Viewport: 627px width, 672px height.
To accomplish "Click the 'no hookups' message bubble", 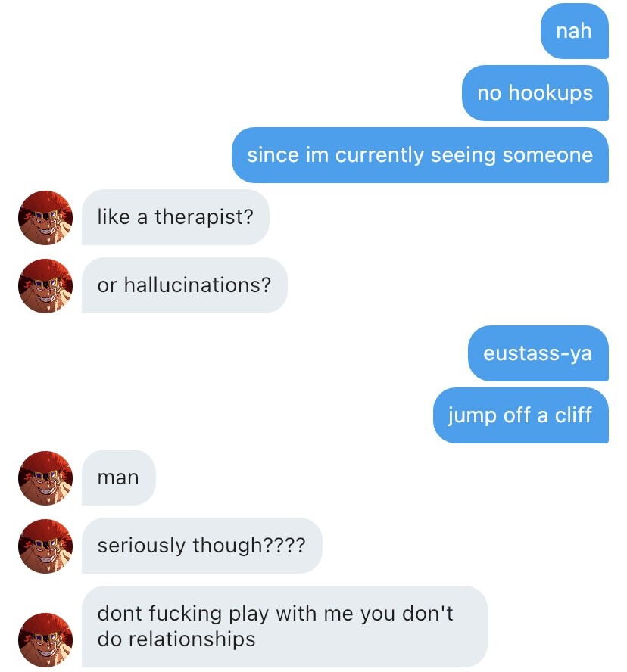I will pyautogui.click(x=535, y=93).
